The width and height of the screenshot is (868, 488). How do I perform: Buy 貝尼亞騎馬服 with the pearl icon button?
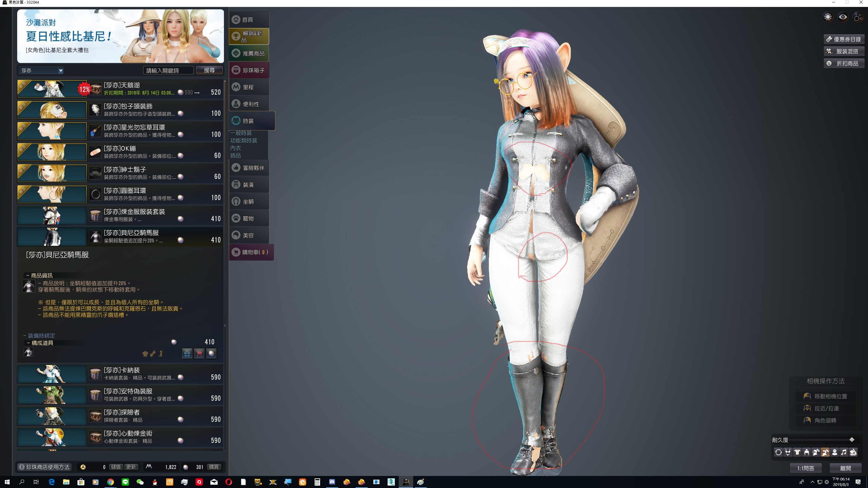pos(211,353)
